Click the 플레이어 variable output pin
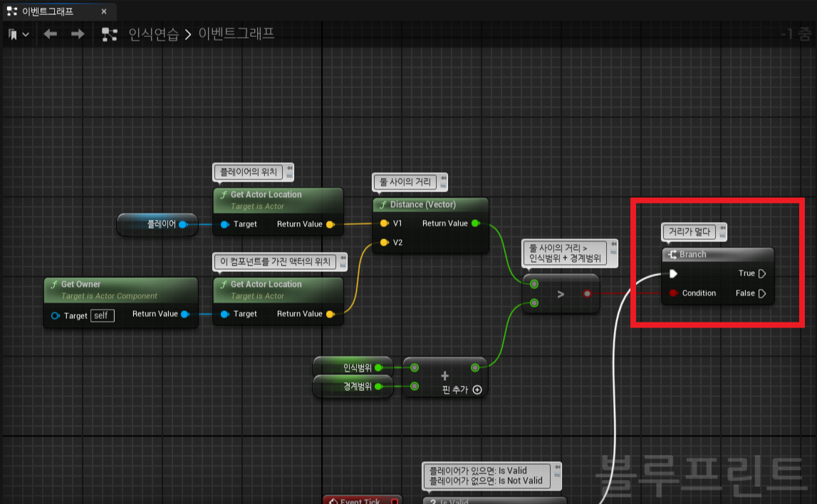Screen dimensions: 817x504 pos(183,224)
